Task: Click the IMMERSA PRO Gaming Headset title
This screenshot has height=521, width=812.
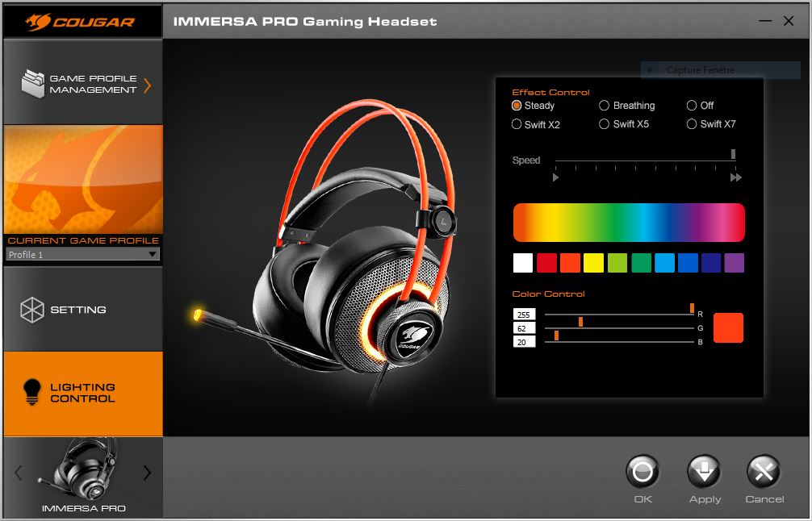Action: pos(304,22)
